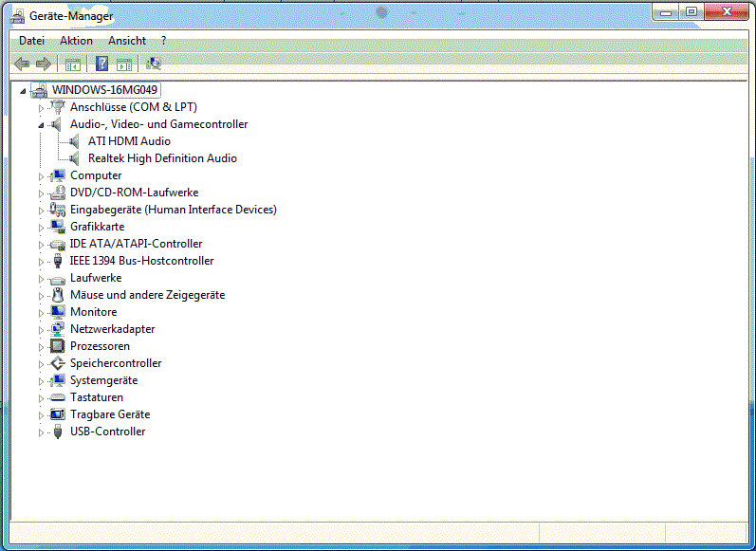
Task: Click the Computer category icon
Action: click(x=58, y=175)
